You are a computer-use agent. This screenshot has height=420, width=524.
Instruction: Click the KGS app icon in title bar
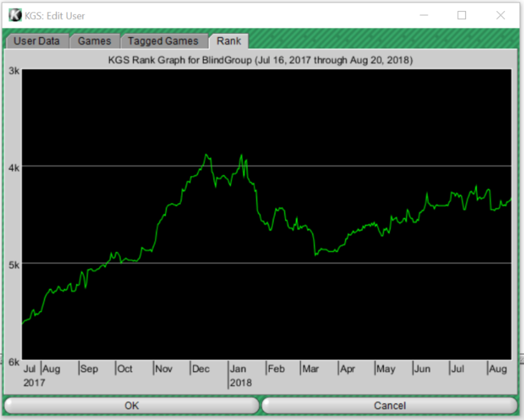tap(15, 15)
